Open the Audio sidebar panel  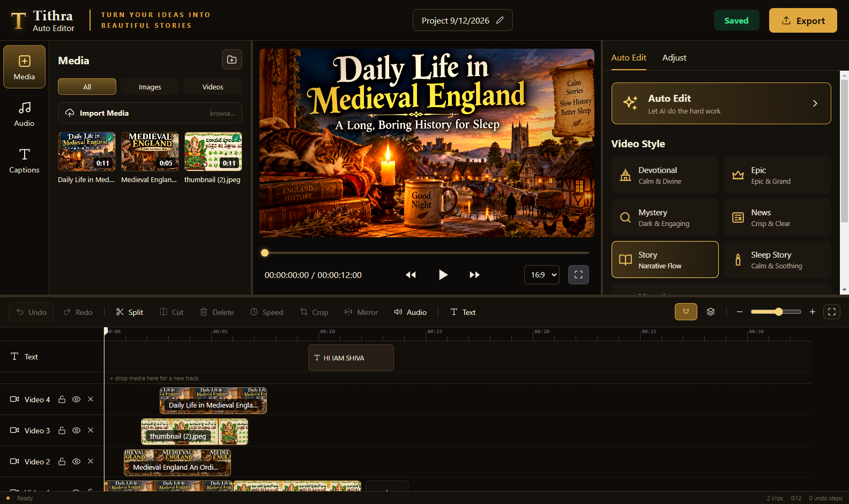(24, 114)
